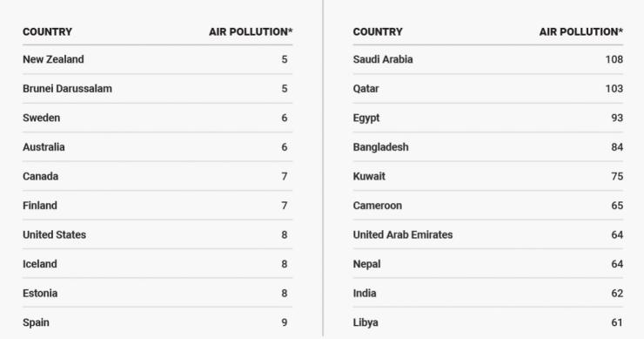Click the right AIR POLLUTION* column header

click(x=580, y=31)
